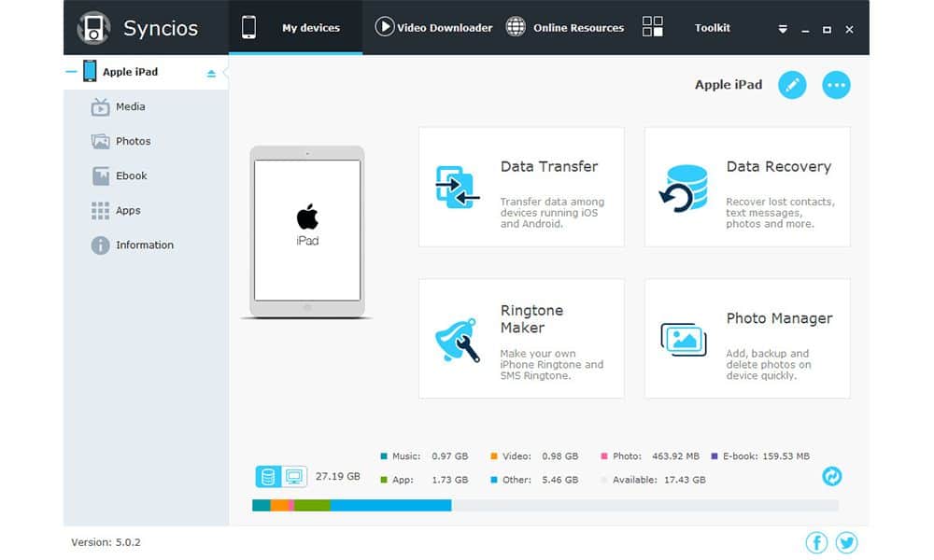Open the Facebook link icon

pyautogui.click(x=816, y=542)
